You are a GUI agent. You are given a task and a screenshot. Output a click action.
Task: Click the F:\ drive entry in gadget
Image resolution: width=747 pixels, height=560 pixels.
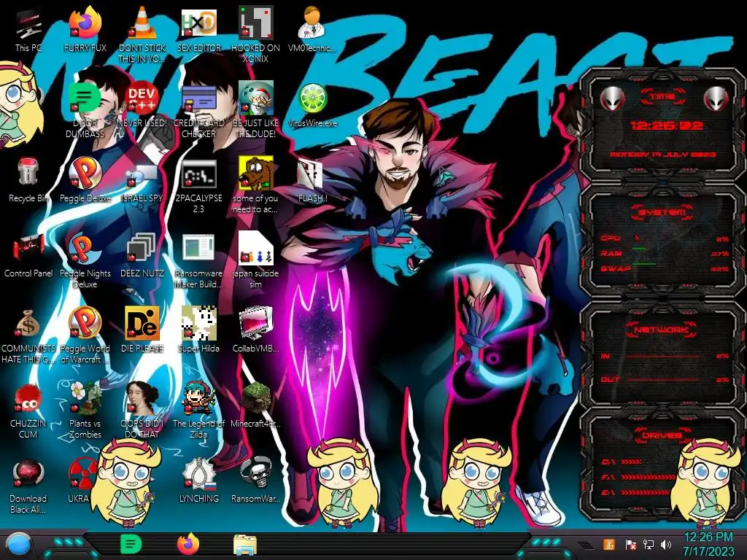[638, 477]
